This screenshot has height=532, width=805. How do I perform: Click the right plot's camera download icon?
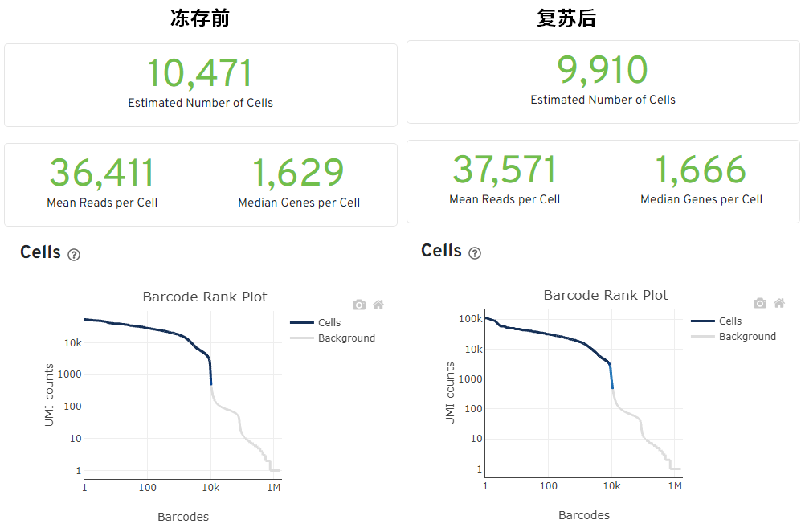click(760, 303)
